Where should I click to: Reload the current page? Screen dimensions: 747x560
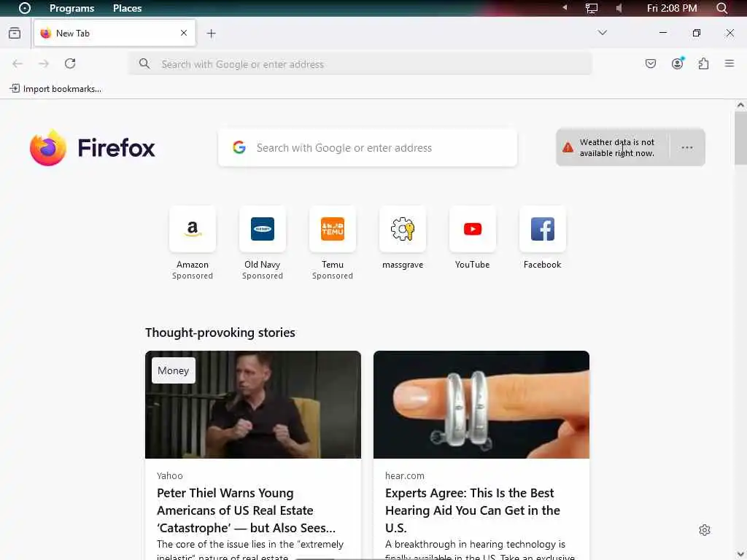click(70, 64)
